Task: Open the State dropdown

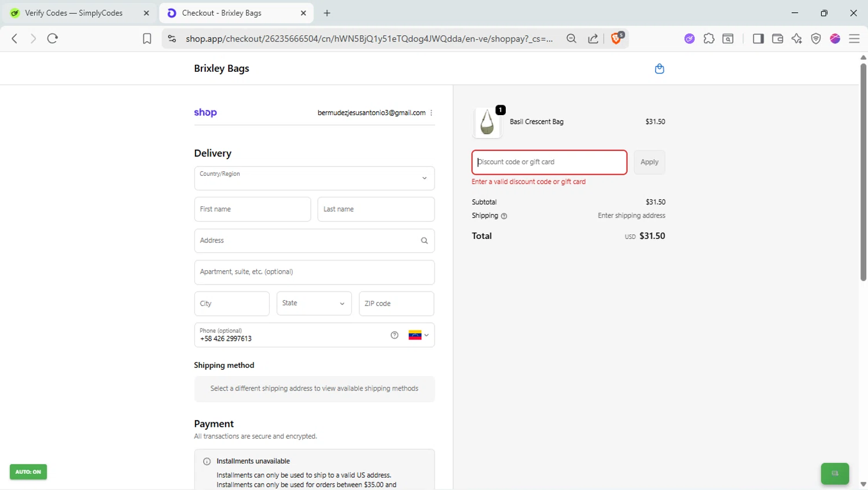Action: pyautogui.click(x=314, y=304)
